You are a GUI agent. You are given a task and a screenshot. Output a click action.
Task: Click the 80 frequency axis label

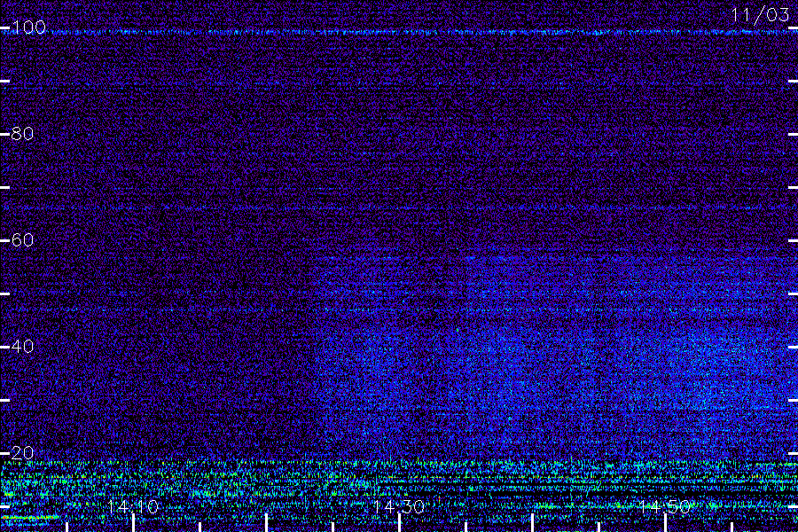coord(22,134)
